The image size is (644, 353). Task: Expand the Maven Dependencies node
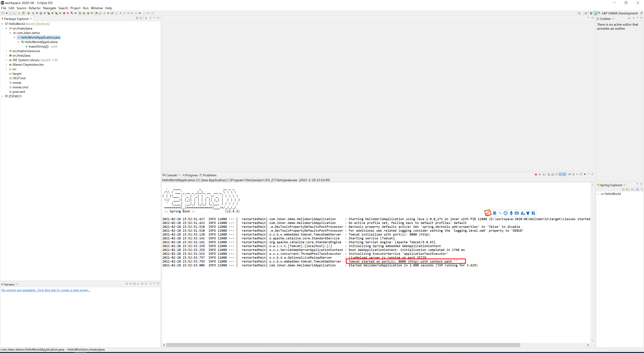pyautogui.click(x=7, y=65)
